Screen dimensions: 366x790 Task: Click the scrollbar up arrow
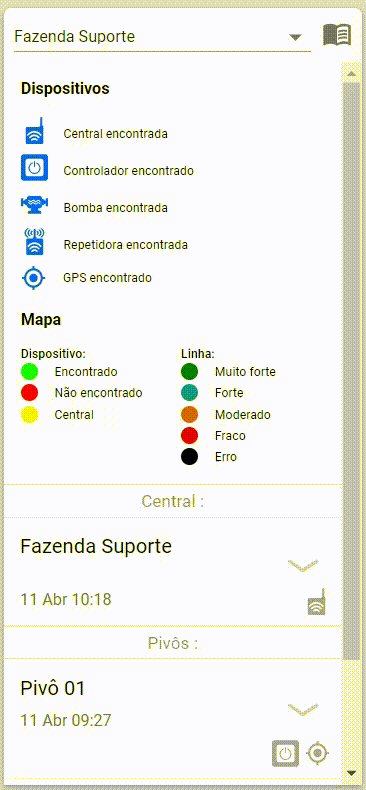351,73
